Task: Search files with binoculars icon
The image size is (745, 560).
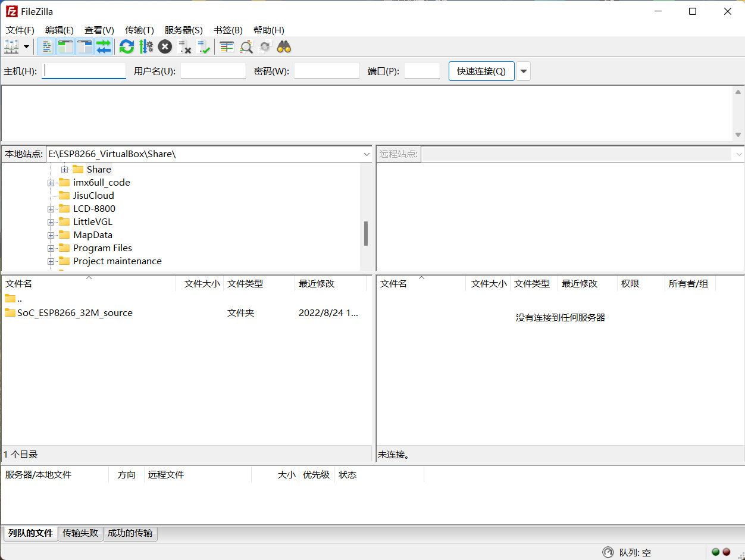Action: coord(284,46)
